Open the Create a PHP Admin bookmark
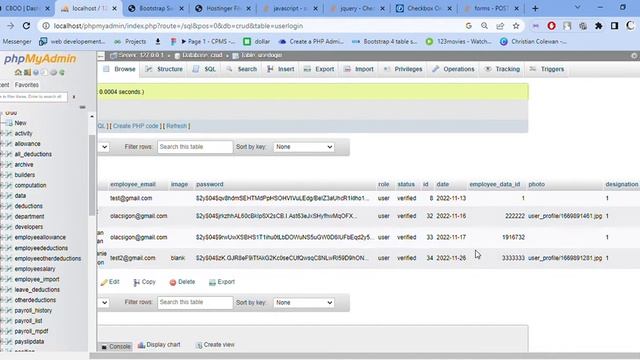The width and height of the screenshot is (640, 360). (x=311, y=41)
